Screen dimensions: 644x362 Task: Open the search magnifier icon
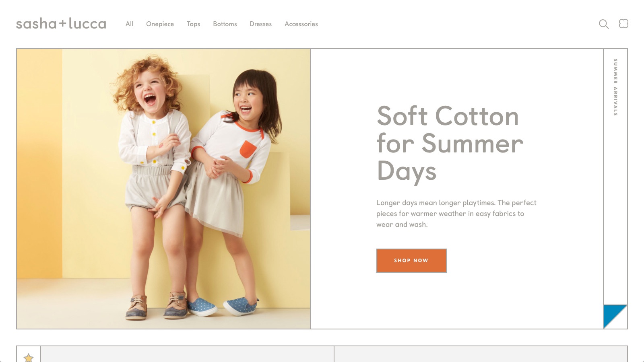(x=604, y=24)
